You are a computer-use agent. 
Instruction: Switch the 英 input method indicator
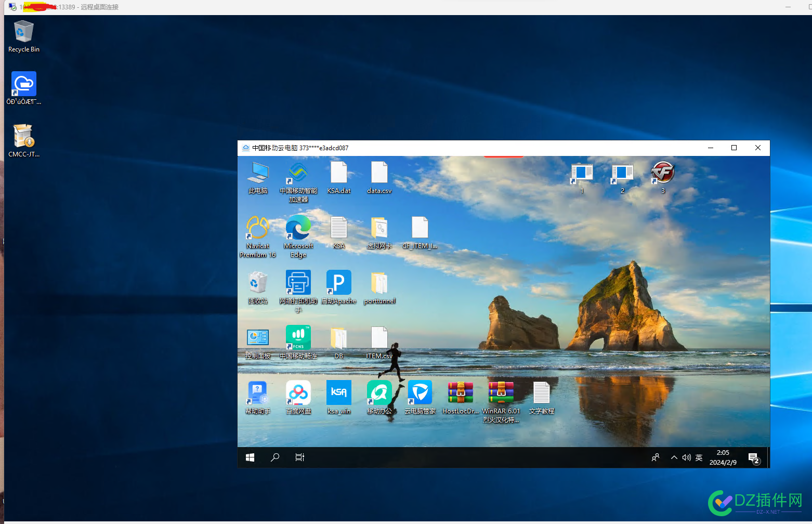(699, 457)
